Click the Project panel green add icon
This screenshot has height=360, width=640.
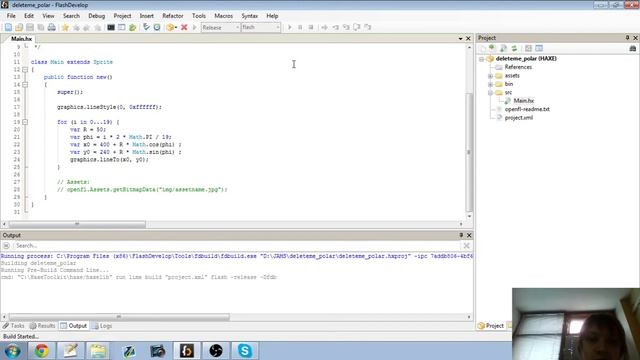pos(492,48)
